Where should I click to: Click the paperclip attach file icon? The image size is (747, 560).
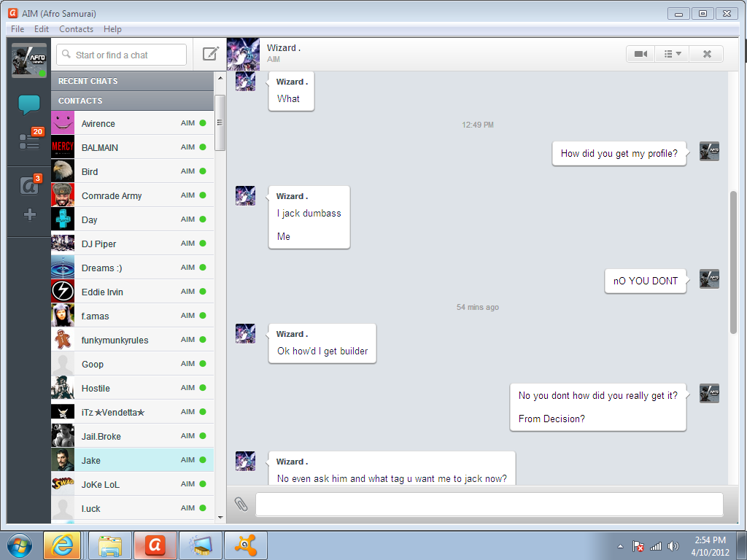point(241,504)
